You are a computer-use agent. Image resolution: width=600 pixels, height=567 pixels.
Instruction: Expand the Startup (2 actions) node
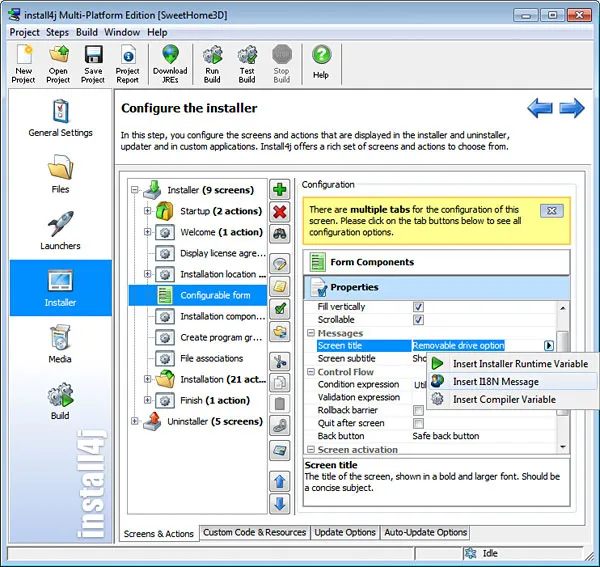(147, 211)
